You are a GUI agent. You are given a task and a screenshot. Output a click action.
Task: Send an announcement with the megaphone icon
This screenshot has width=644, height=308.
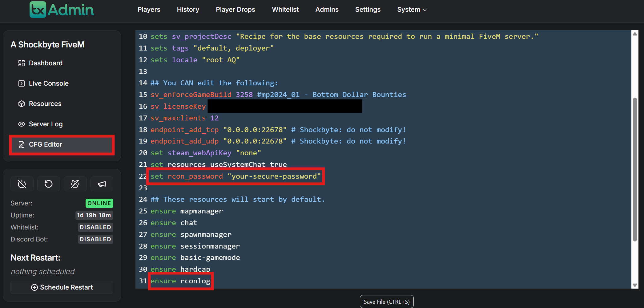tap(102, 184)
